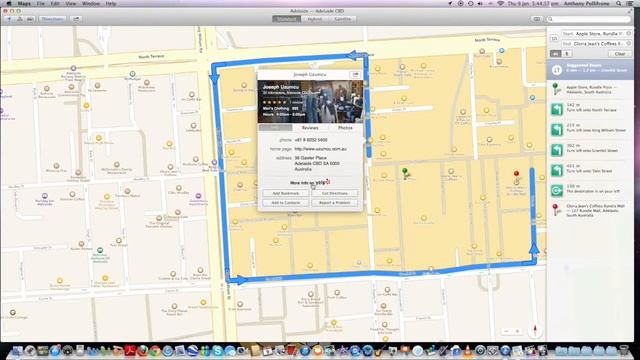Toggle 3D map view in toolbar
This screenshot has width=640, height=360.
click(19, 19)
